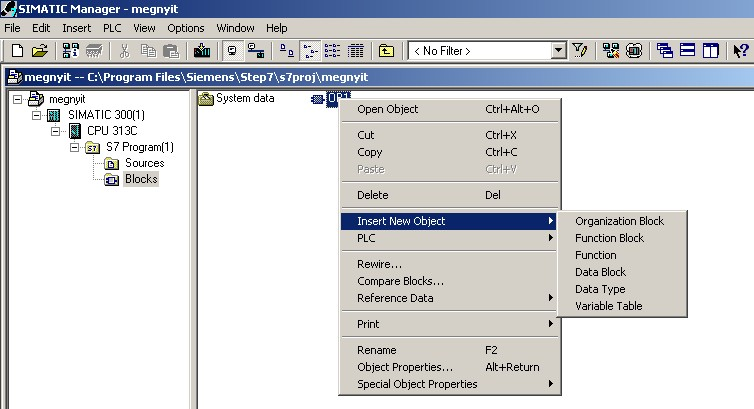Choose Rename from context menu
This screenshot has height=409, width=754.
(450, 350)
